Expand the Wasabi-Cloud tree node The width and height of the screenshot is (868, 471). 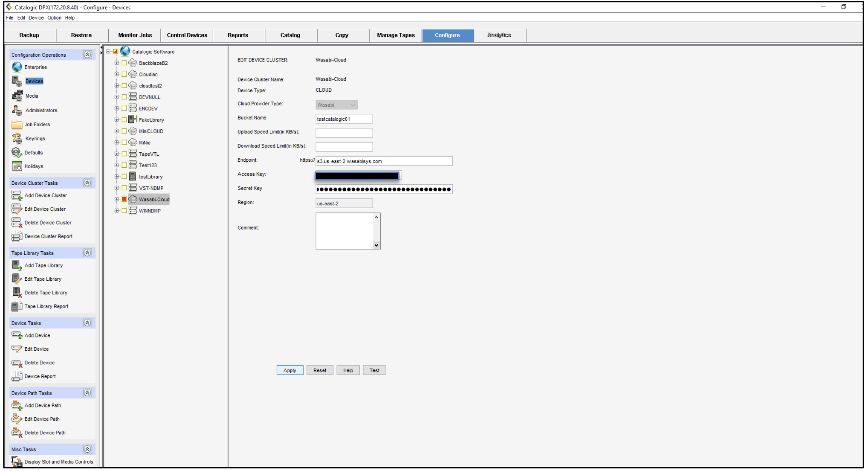[x=116, y=199]
